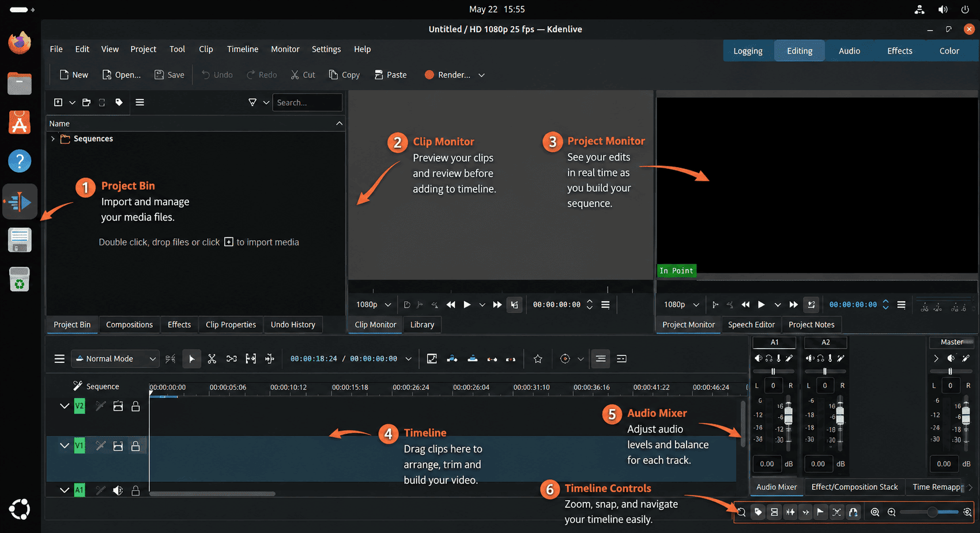
Task: Open the Kdenlive icon in Ubuntu dock
Action: pos(20,202)
